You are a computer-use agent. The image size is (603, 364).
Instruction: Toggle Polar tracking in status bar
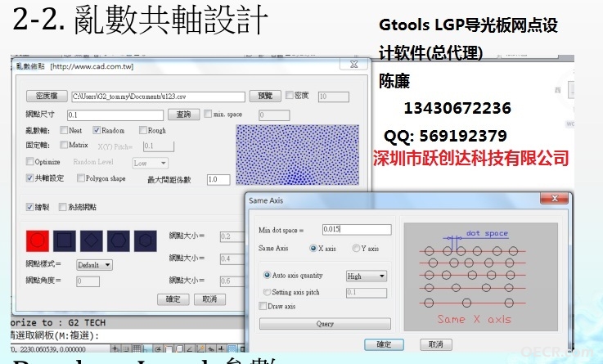pyautogui.click(x=158, y=349)
